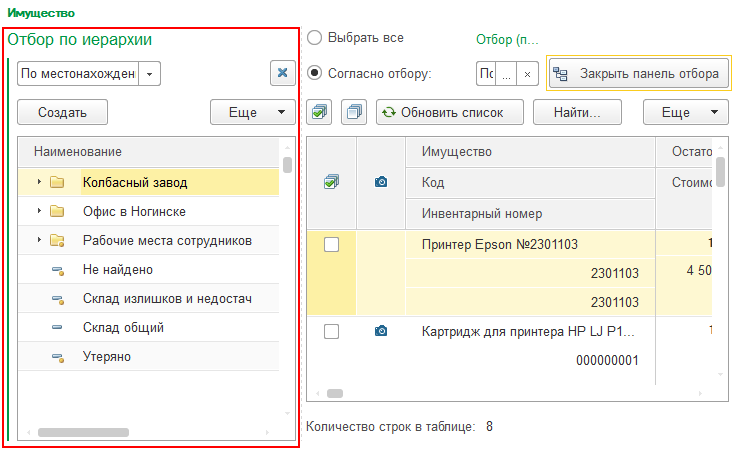Click the check all rows icon button

point(320,113)
